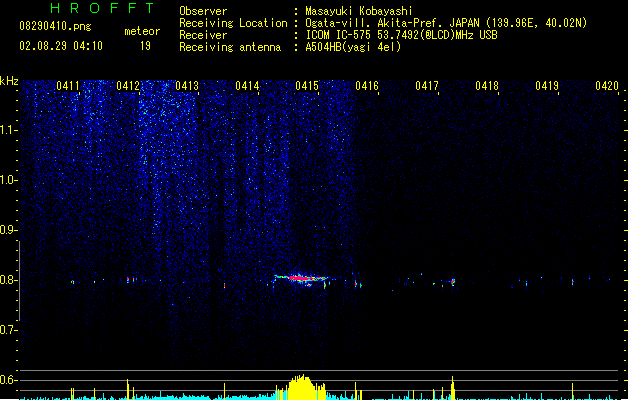Click the 0412 time marker
The height and width of the screenshot is (400, 629).
pyautogui.click(x=128, y=86)
